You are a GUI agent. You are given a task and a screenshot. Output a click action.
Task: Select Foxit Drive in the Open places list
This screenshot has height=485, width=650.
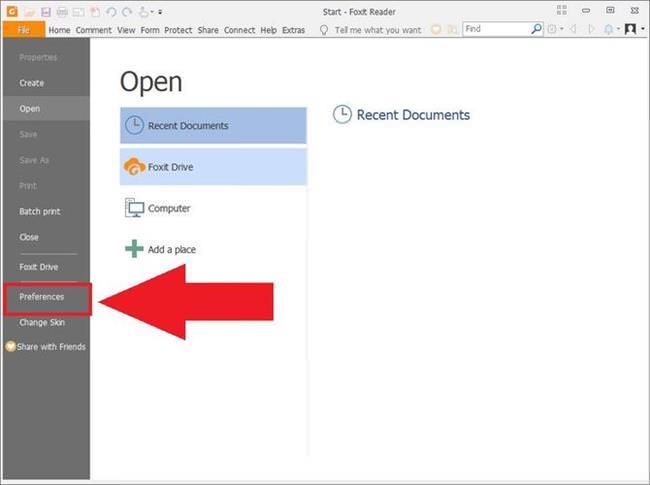pos(213,167)
